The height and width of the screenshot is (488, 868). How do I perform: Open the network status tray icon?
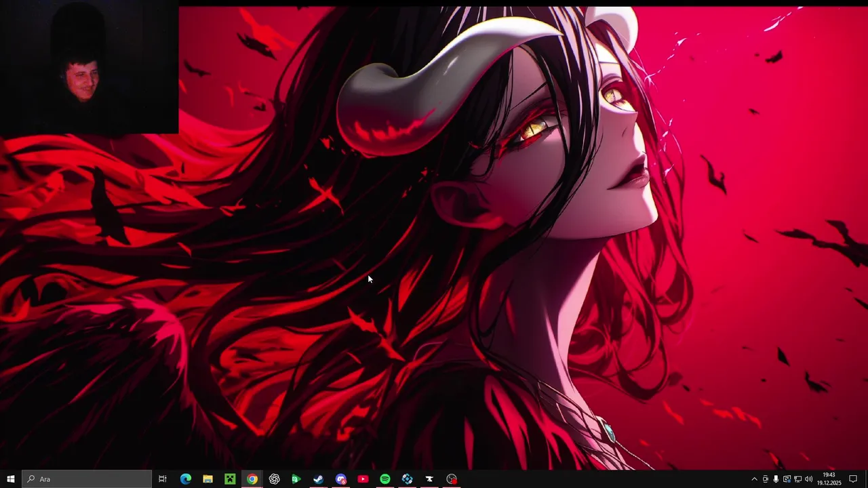tap(797, 479)
